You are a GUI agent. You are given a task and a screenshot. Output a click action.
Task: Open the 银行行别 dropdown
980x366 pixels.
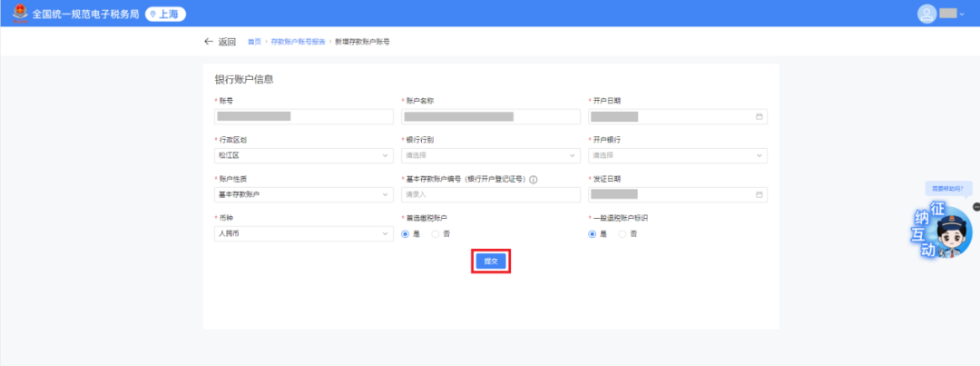point(490,155)
